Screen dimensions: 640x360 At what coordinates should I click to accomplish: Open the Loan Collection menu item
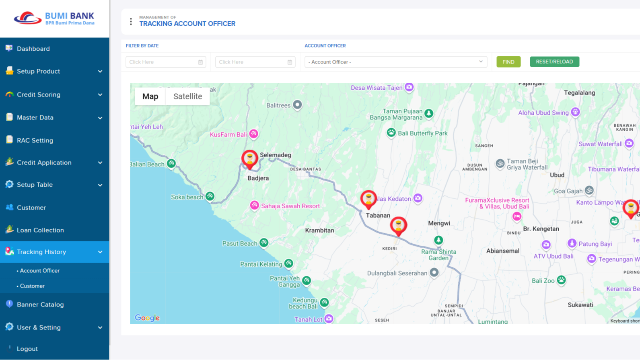pos(54,230)
